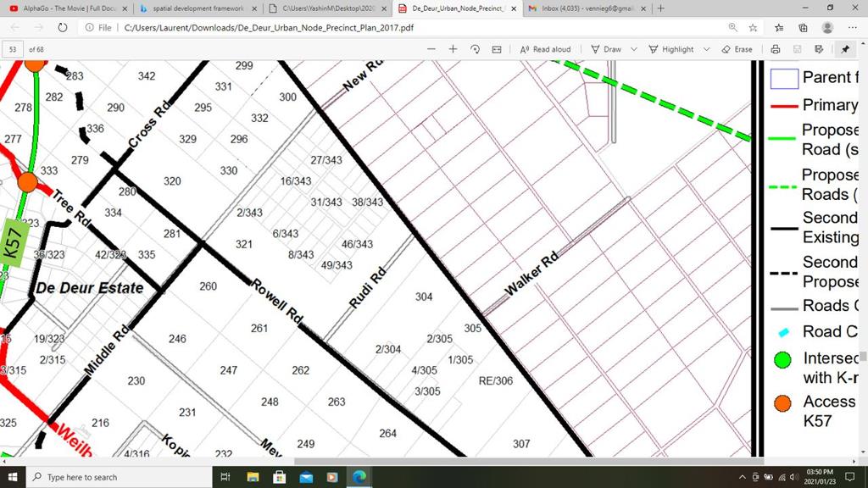Refresh the browser page
868x488 pixels.
coord(63,27)
